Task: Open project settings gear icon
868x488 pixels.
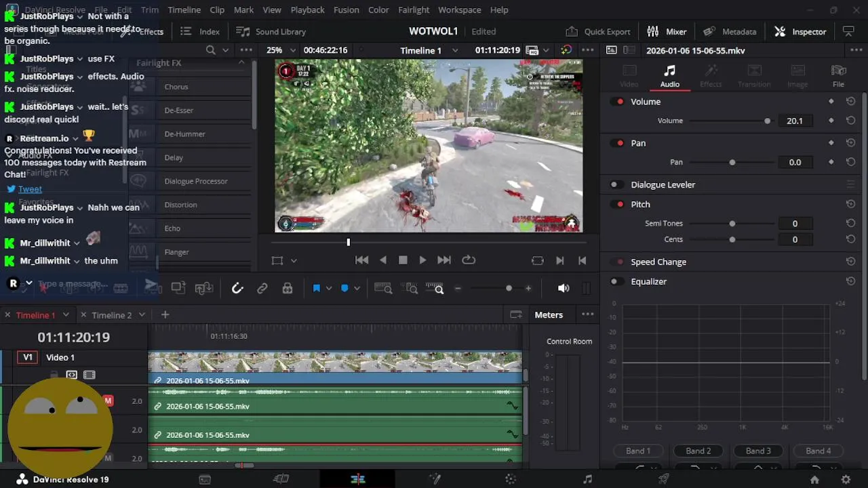Action: click(x=846, y=479)
